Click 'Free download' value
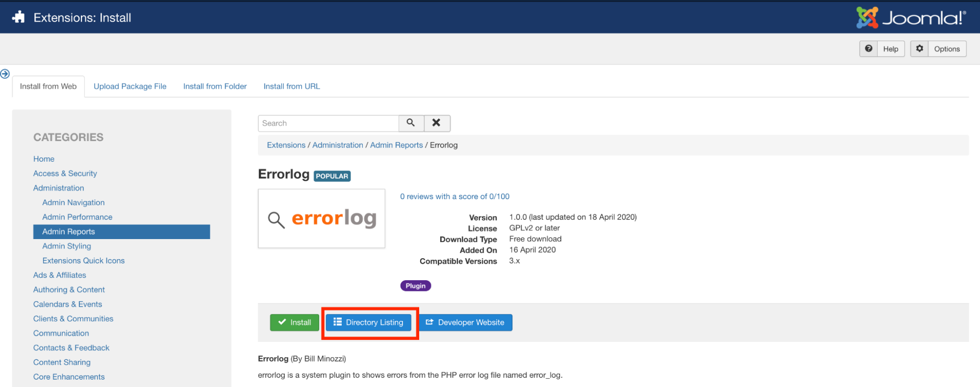The height and width of the screenshot is (387, 980). [x=535, y=239]
